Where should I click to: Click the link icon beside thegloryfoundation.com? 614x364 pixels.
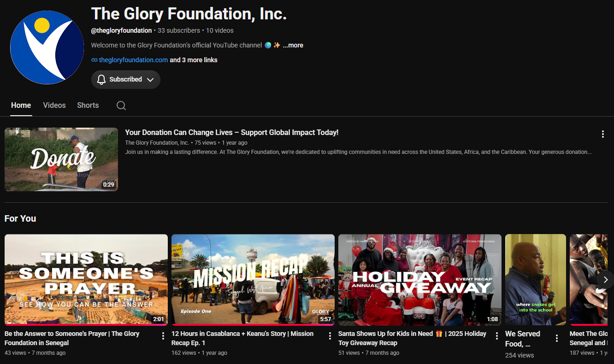pyautogui.click(x=94, y=60)
